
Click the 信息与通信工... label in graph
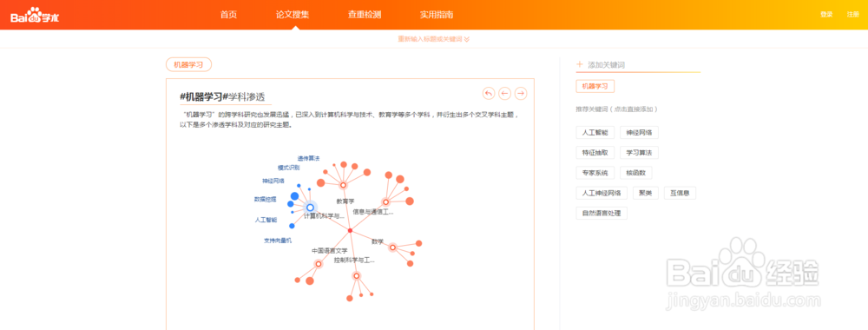[373, 212]
